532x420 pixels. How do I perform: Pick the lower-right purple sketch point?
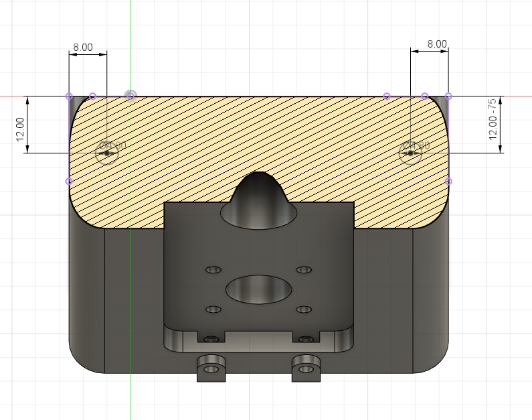448,182
